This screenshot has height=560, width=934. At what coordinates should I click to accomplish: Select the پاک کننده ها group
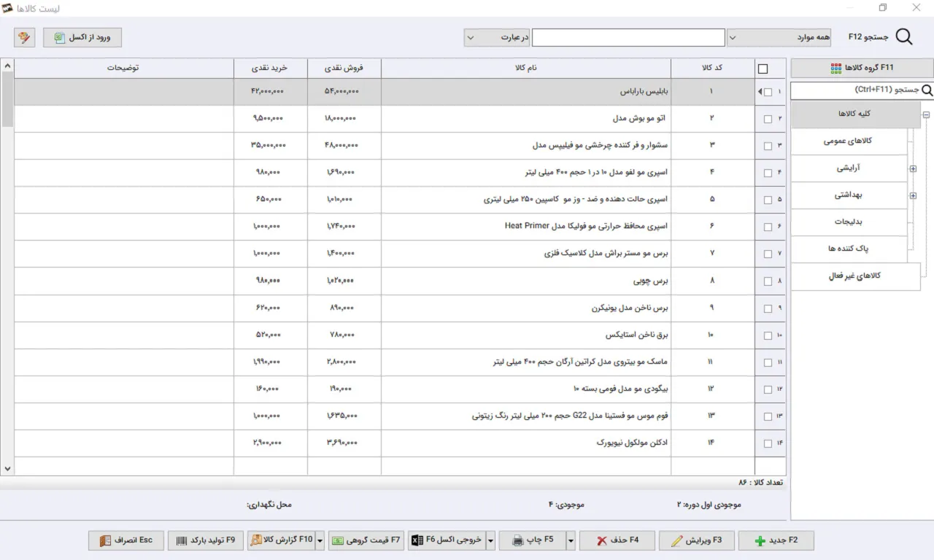(x=849, y=249)
